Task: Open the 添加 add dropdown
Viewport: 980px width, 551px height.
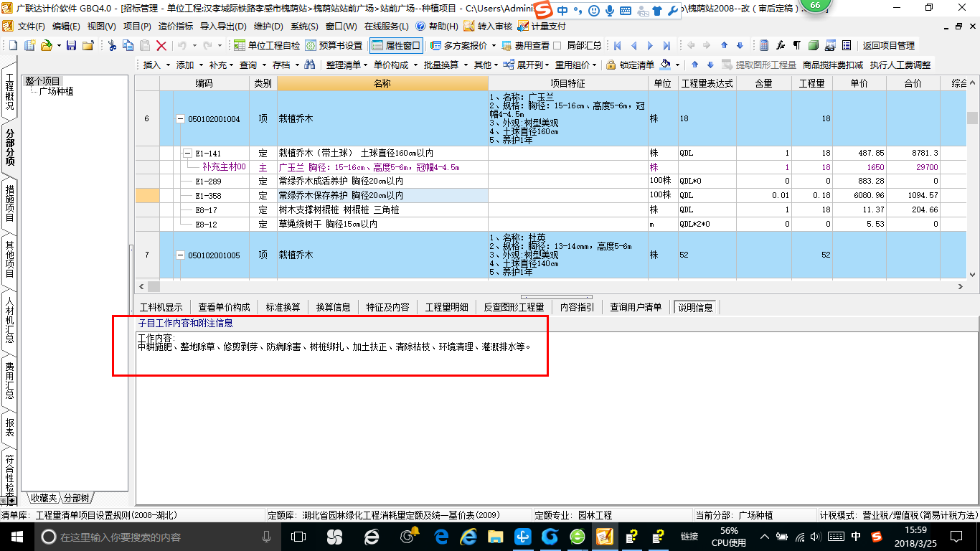Action: click(x=189, y=65)
